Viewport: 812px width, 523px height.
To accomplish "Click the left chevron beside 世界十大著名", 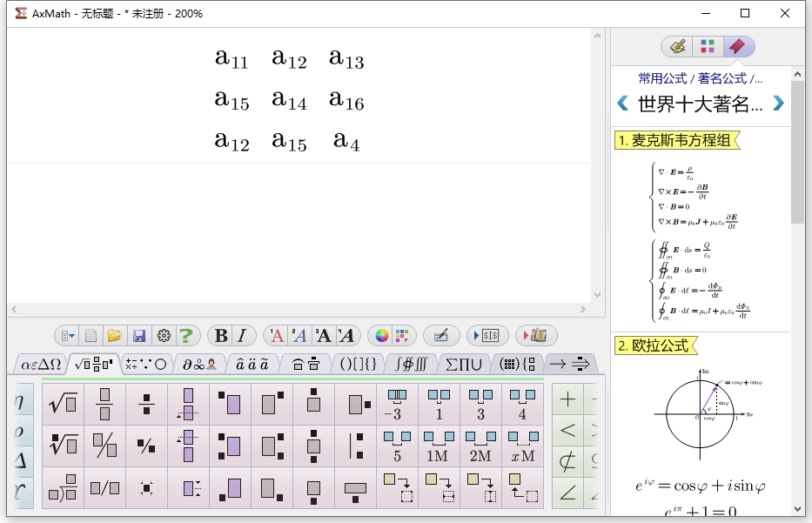I will point(621,103).
